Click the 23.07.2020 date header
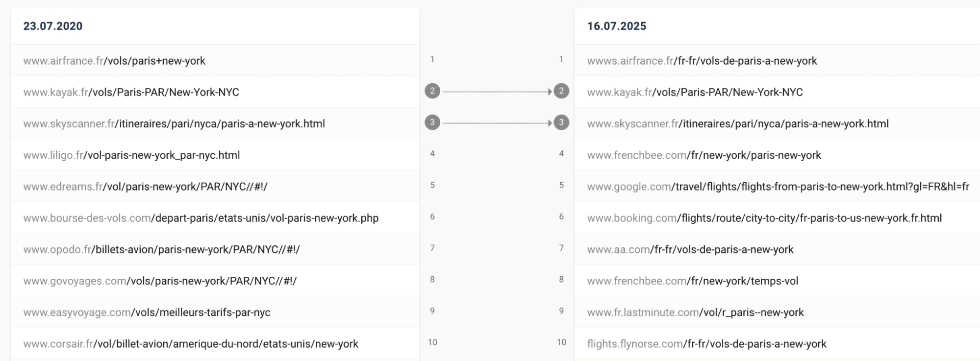This screenshot has width=980, height=361. point(53,26)
